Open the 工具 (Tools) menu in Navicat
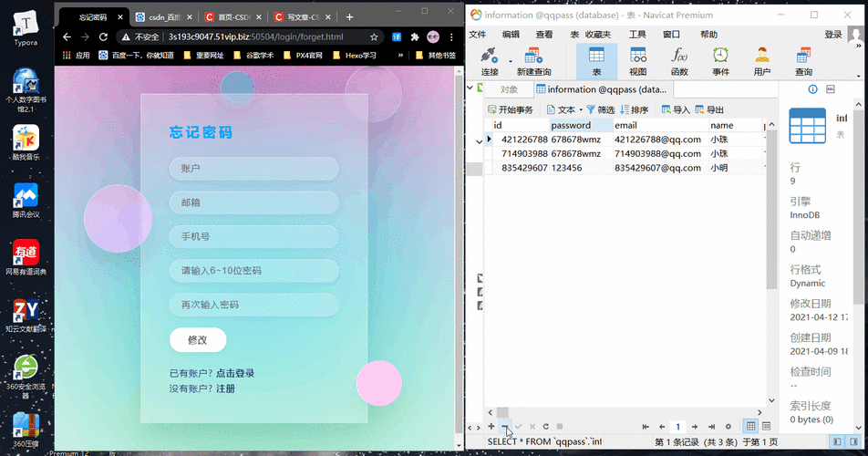The height and width of the screenshot is (456, 868). (637, 35)
